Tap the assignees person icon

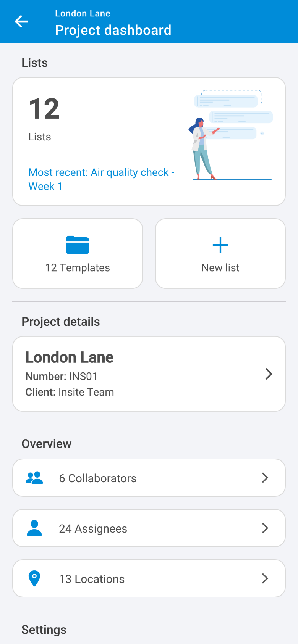click(x=34, y=528)
